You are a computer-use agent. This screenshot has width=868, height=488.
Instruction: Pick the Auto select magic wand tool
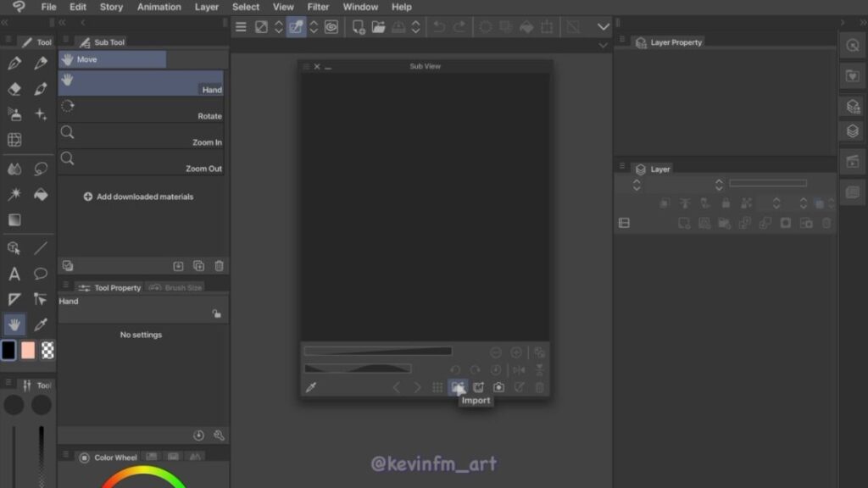point(14,194)
